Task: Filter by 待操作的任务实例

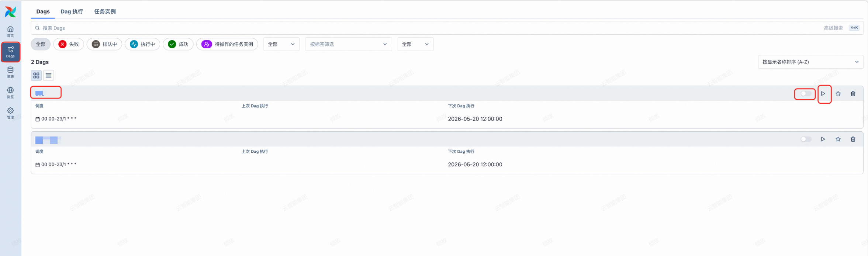Action: (227, 44)
